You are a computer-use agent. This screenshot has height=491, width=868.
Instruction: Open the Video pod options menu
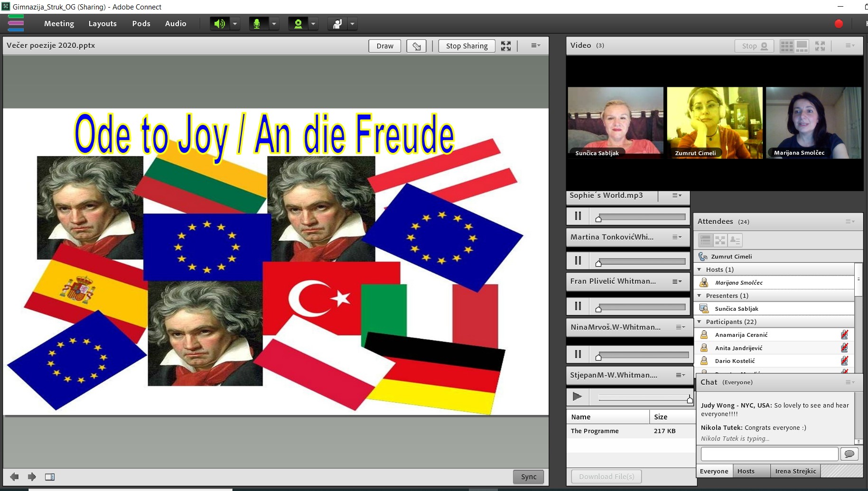pos(850,46)
